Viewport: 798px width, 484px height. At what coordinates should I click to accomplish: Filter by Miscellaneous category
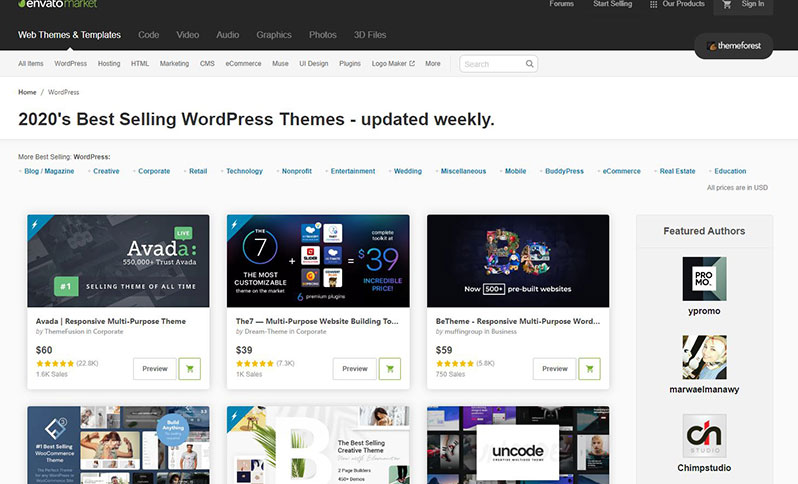463,171
